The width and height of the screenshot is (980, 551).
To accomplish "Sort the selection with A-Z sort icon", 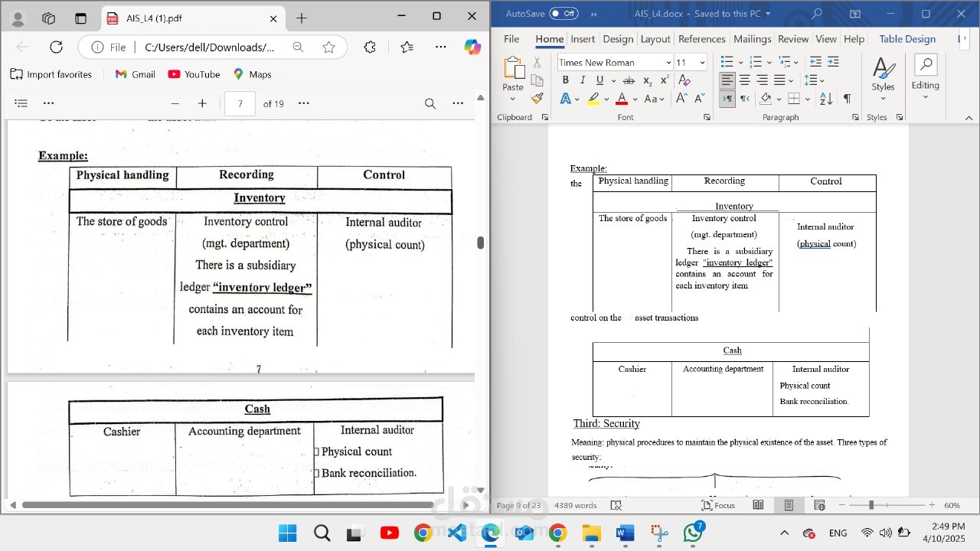I will pos(826,99).
